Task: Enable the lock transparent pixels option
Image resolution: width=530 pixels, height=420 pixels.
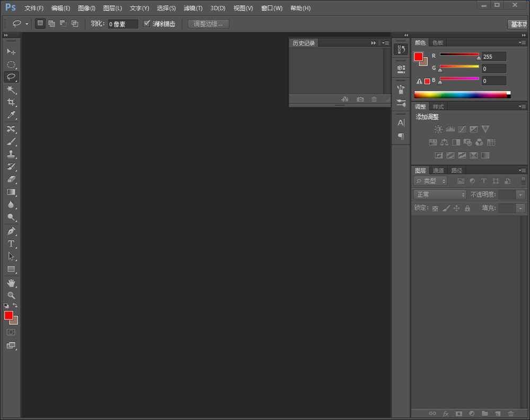Action: [x=435, y=209]
